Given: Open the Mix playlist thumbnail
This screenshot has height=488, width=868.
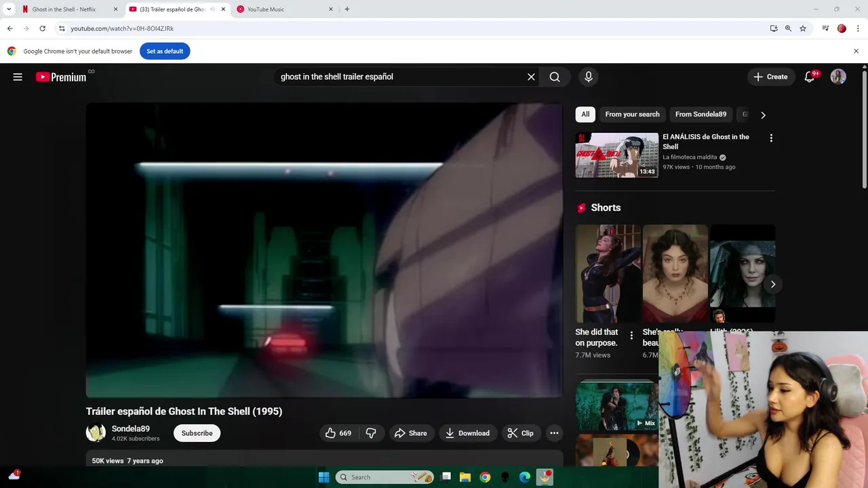Looking at the screenshot, I should tap(616, 405).
